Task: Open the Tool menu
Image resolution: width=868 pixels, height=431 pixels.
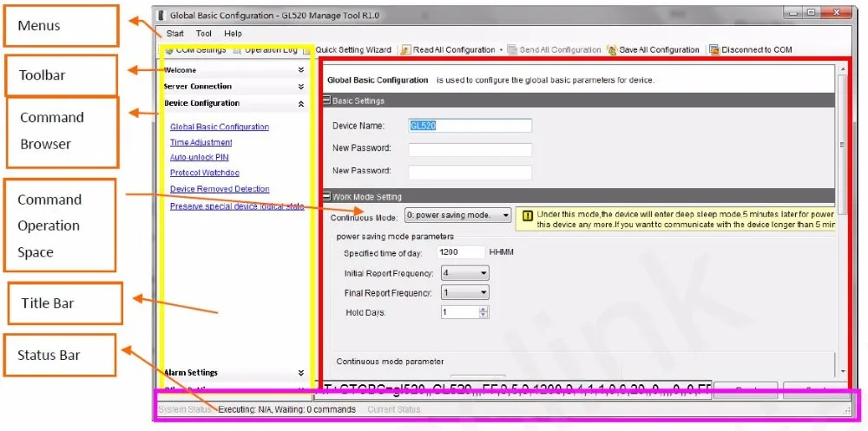Action: [204, 34]
